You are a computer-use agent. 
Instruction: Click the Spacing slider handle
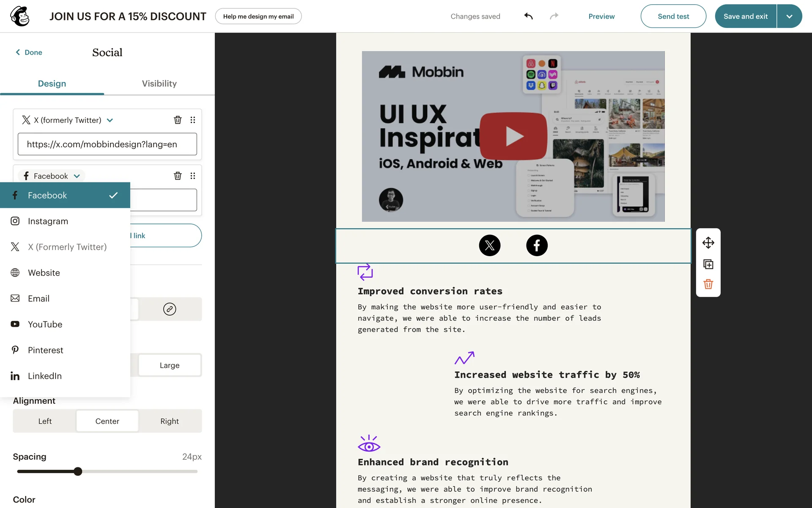(x=78, y=471)
